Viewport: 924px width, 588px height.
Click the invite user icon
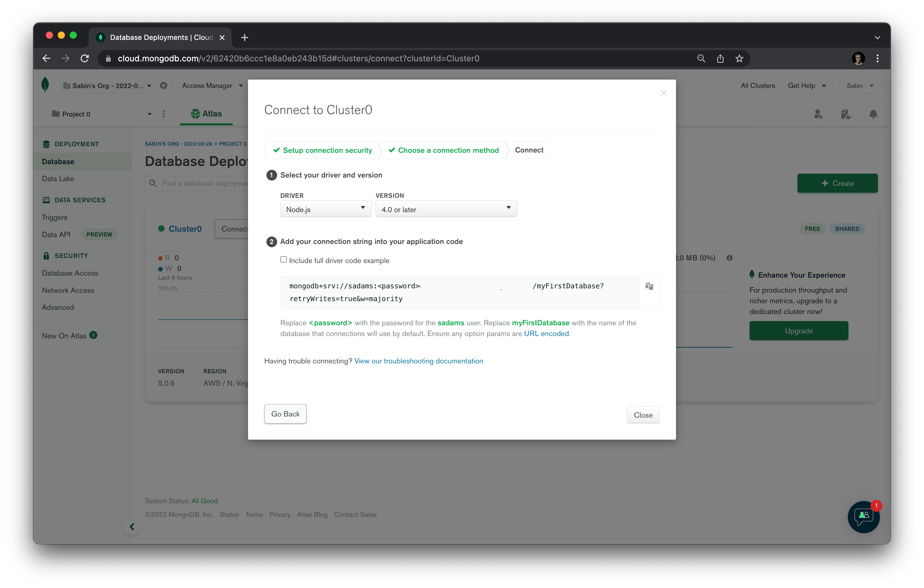tap(819, 114)
